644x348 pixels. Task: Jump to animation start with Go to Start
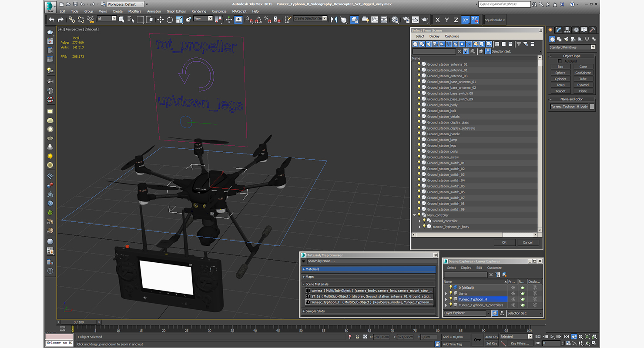pyautogui.click(x=538, y=337)
